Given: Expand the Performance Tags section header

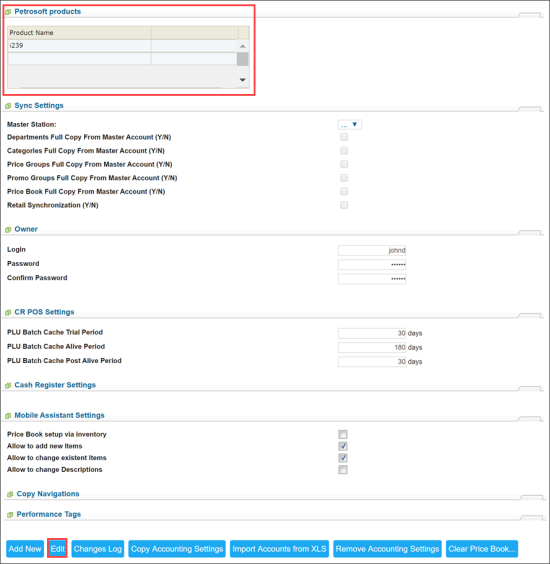Looking at the screenshot, I should pos(49,514).
